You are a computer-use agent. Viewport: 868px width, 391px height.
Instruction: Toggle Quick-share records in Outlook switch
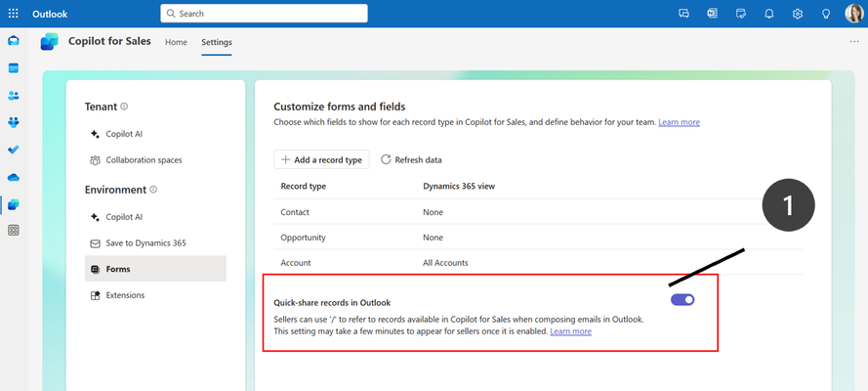[x=682, y=300]
